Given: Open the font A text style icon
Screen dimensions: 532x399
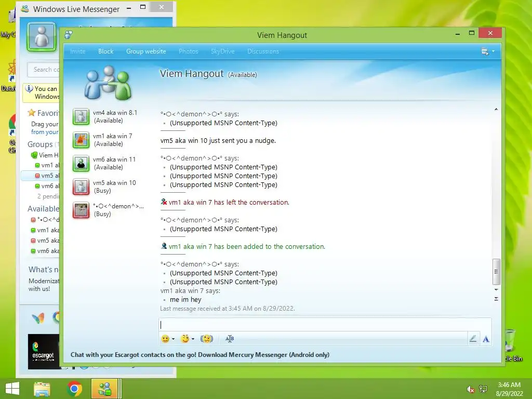Looking at the screenshot, I should 486,339.
